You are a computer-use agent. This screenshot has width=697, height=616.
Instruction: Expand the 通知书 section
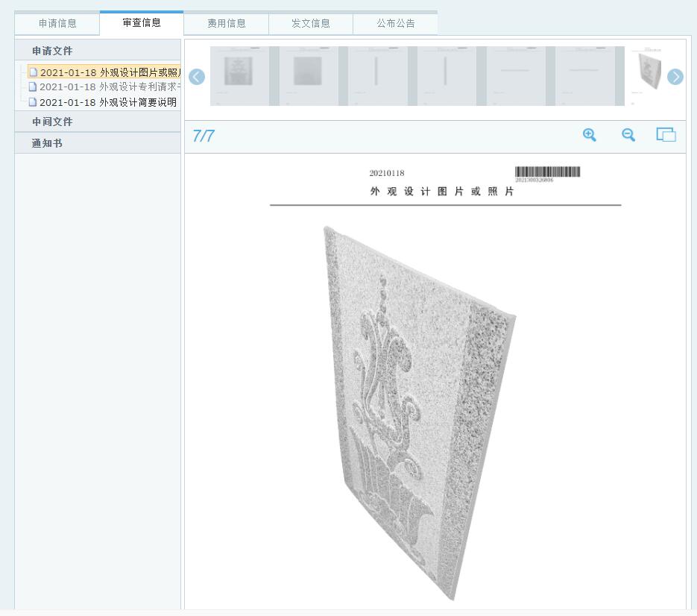point(47,143)
